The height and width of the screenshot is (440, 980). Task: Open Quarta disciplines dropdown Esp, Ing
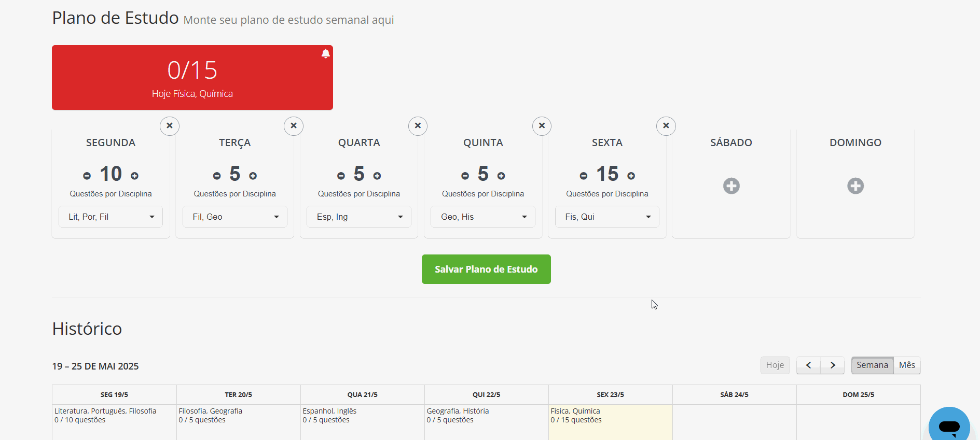pos(359,217)
